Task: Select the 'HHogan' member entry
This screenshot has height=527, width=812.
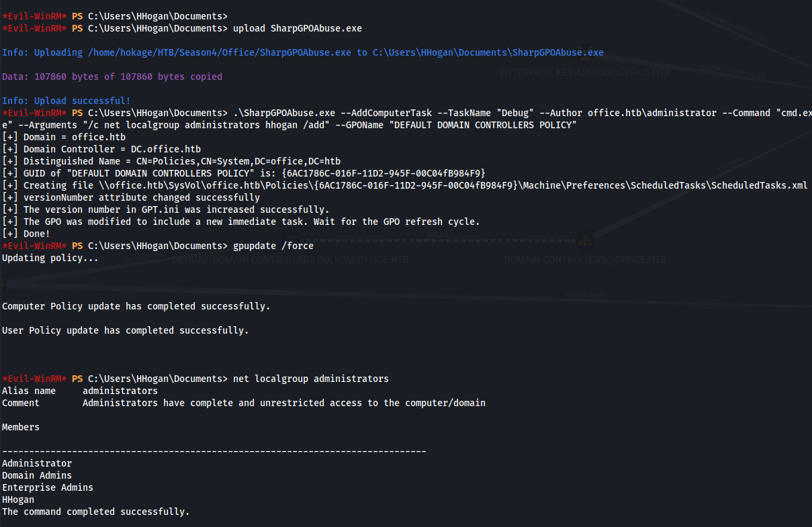Action: tap(18, 499)
